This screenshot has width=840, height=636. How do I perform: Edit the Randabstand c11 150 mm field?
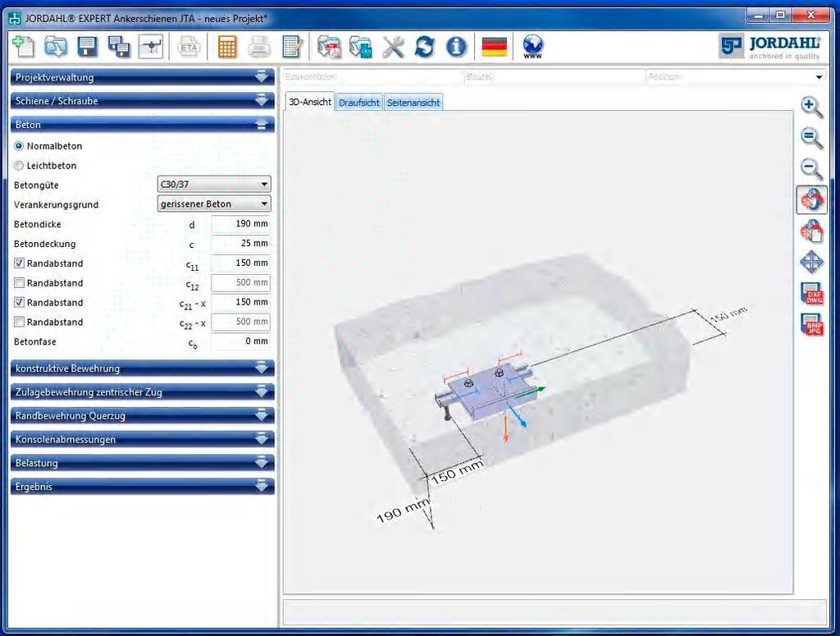click(x=240, y=263)
